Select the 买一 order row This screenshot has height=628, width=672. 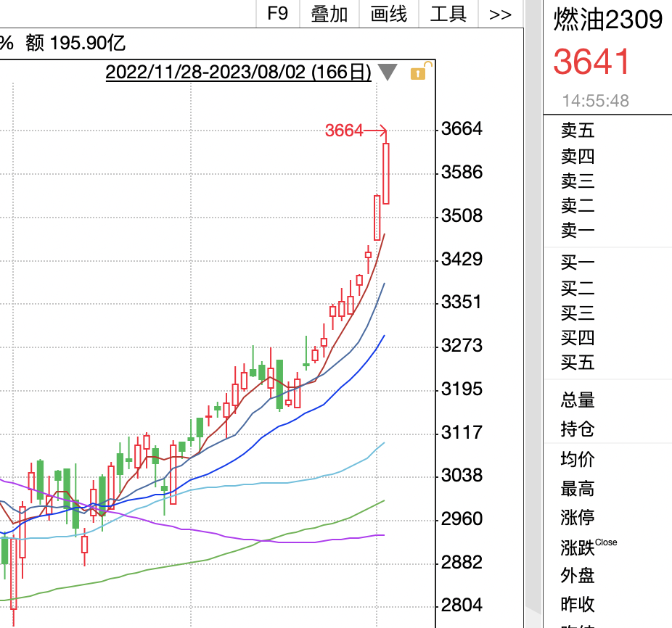pyautogui.click(x=578, y=262)
